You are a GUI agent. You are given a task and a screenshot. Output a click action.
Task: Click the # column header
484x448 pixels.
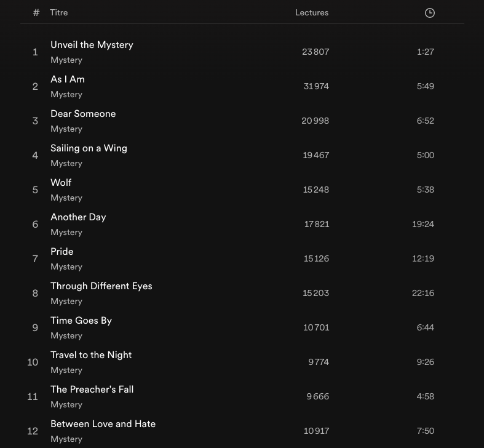[x=36, y=13]
